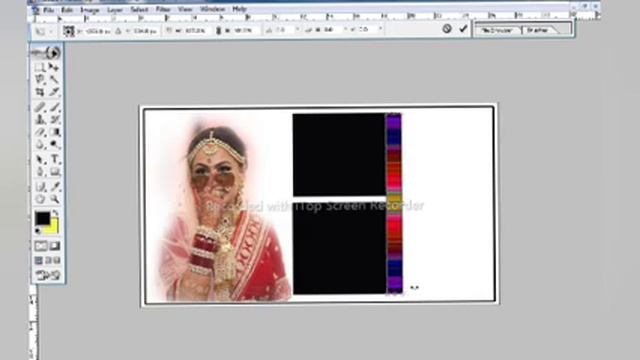Reset to default foreground and background colors

38,231
